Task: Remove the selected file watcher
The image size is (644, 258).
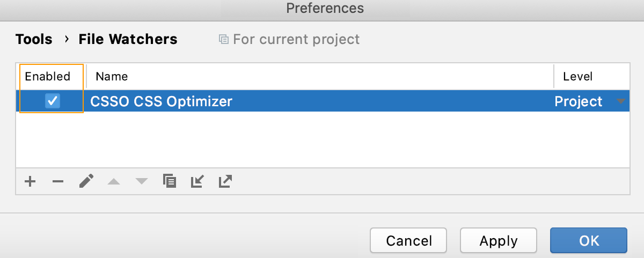Action: 58,182
